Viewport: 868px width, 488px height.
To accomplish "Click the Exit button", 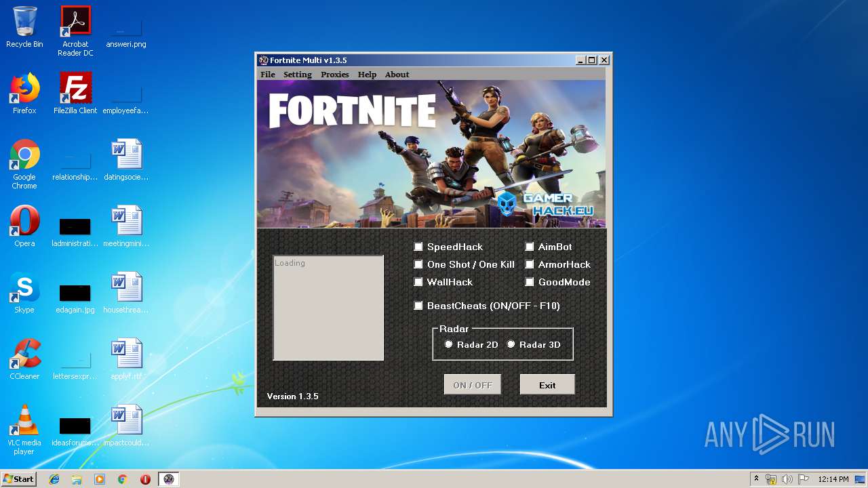I will click(547, 385).
